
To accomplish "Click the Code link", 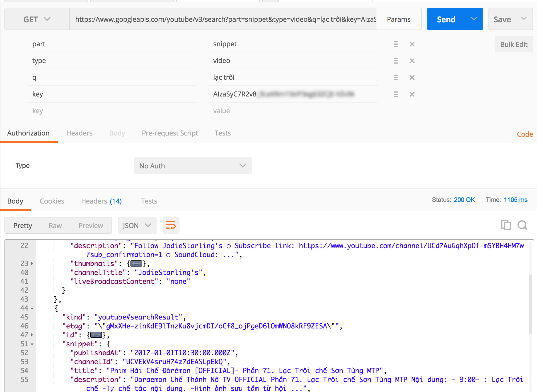I will 525,134.
